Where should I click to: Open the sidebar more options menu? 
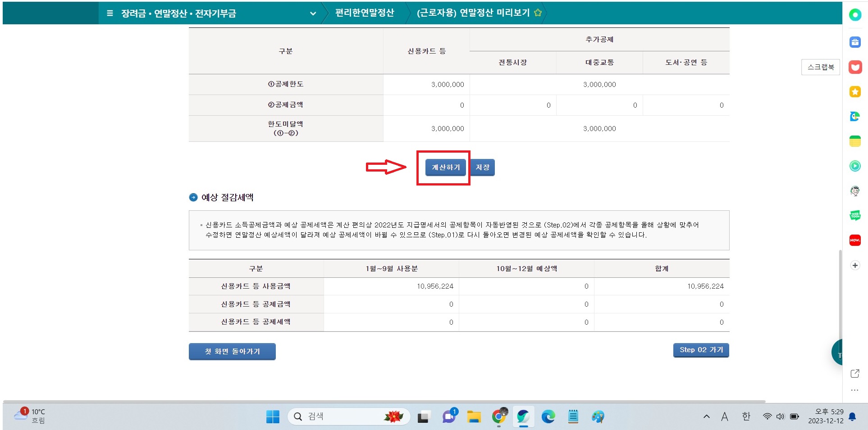[854, 390]
